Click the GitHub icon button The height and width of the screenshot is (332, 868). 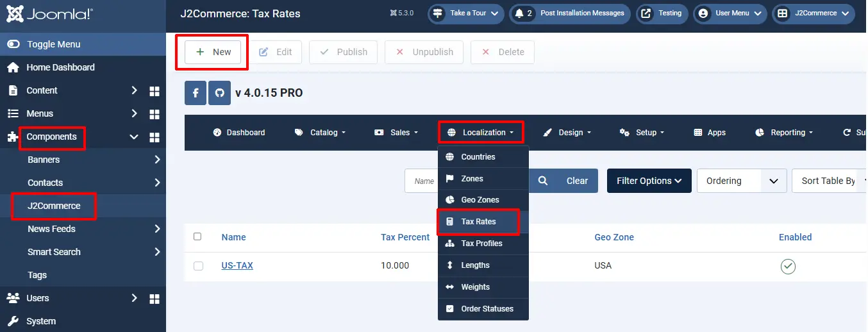click(219, 93)
